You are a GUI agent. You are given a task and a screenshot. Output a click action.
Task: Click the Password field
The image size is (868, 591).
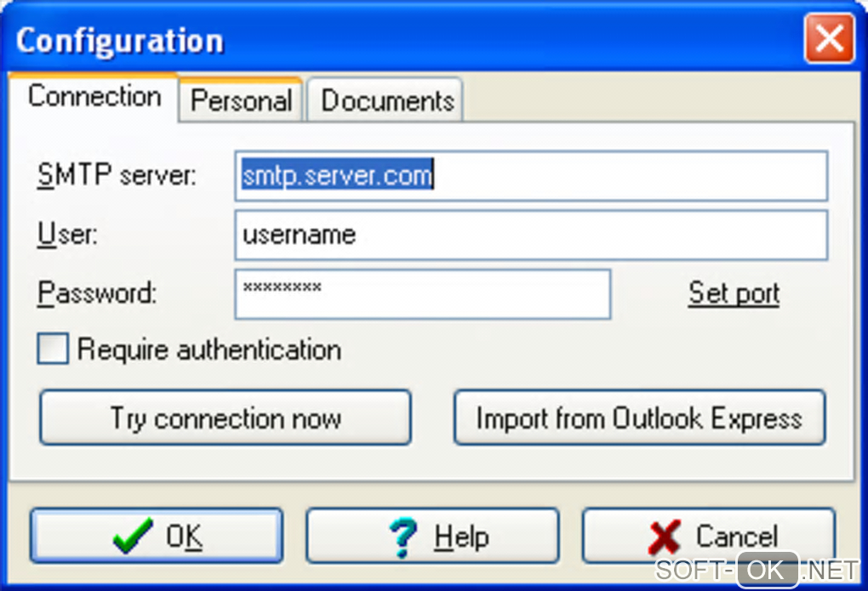click(423, 294)
